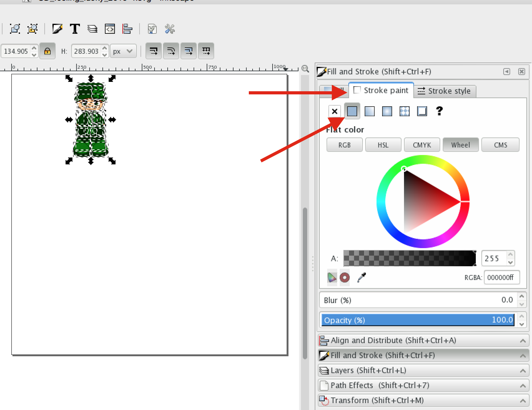532x410 pixels.
Task: Toggle the width/height lock button
Action: click(x=47, y=51)
